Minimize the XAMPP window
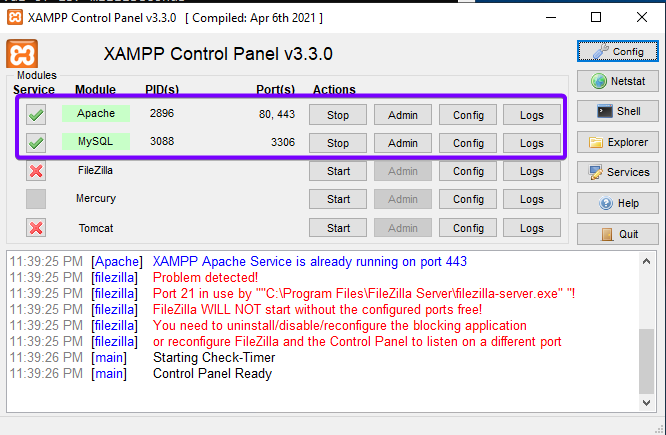 point(551,17)
